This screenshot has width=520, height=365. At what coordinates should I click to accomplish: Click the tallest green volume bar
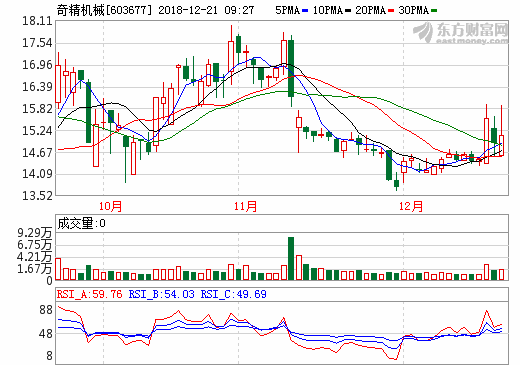291,258
